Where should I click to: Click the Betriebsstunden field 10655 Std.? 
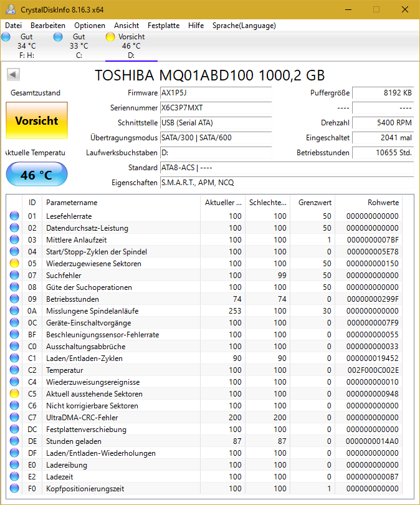(383, 152)
